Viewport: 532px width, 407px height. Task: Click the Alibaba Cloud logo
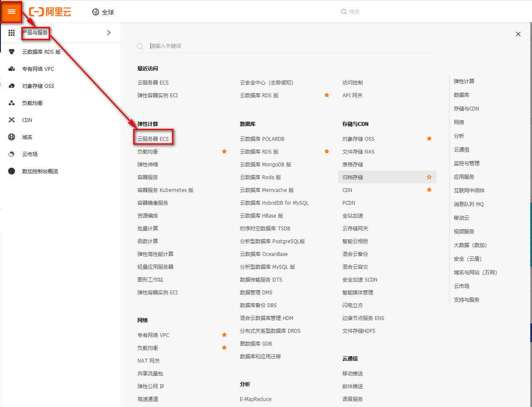pyautogui.click(x=50, y=12)
